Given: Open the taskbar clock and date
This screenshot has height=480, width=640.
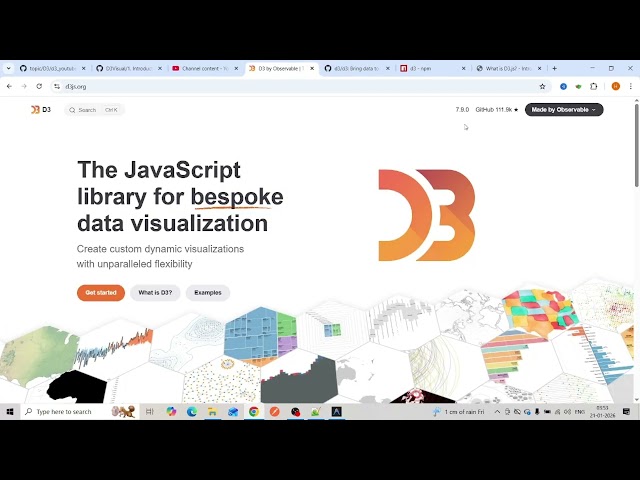Looking at the screenshot, I should [602, 412].
